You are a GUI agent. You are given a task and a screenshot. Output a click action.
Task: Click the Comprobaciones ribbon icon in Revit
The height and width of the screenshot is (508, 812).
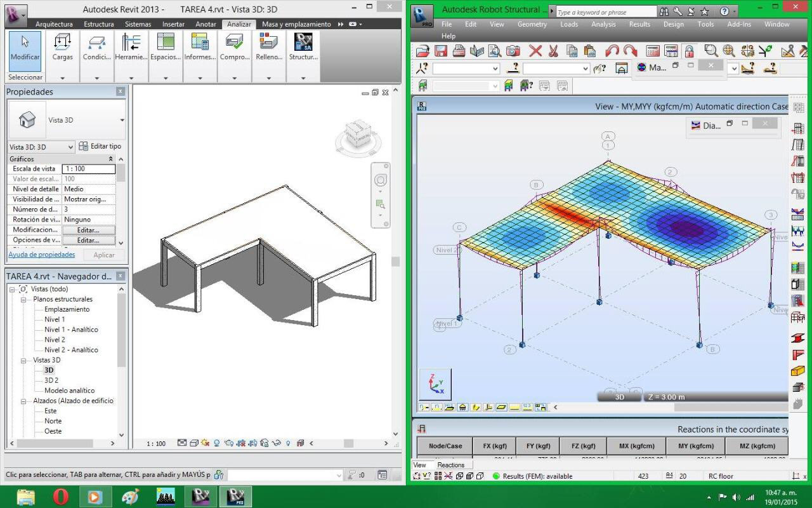point(234,48)
